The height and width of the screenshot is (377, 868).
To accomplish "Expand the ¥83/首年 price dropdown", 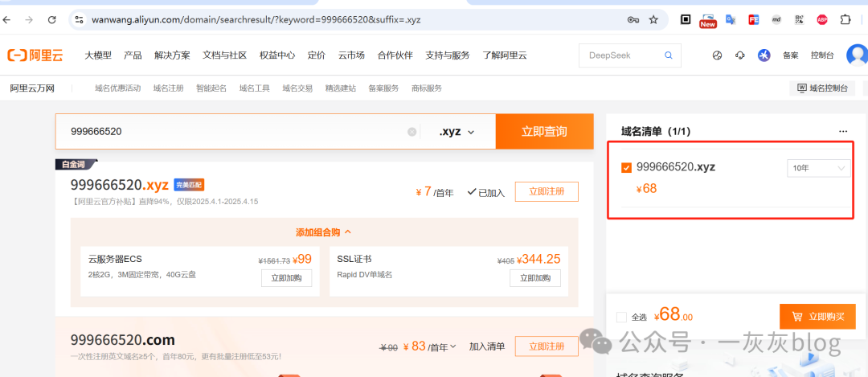I will click(452, 346).
